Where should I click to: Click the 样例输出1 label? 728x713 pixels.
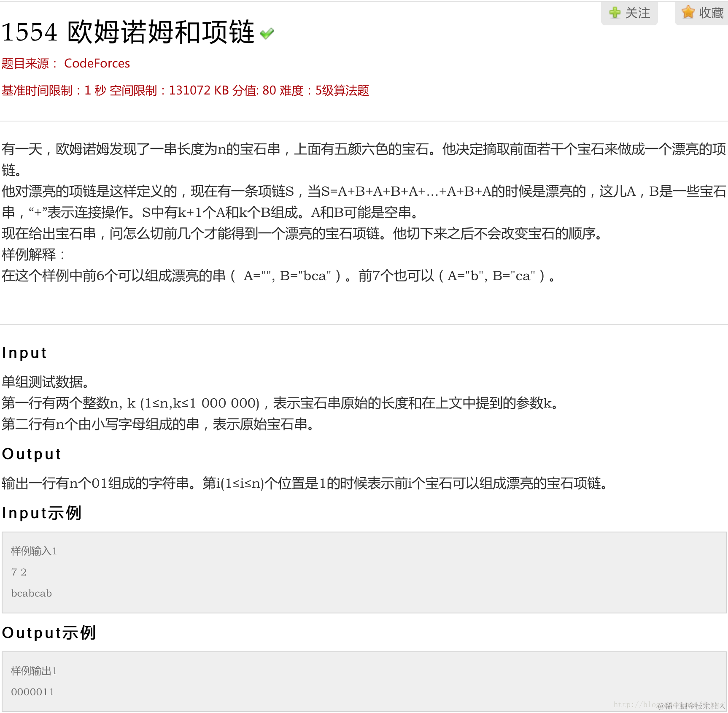pyautogui.click(x=34, y=671)
